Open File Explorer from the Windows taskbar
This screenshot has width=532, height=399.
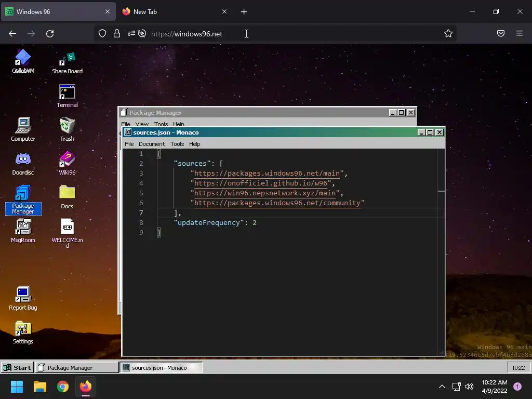click(39, 387)
